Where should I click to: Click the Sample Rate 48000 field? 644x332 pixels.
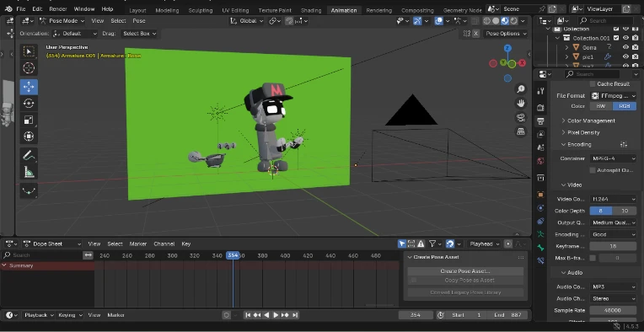pyautogui.click(x=613, y=310)
